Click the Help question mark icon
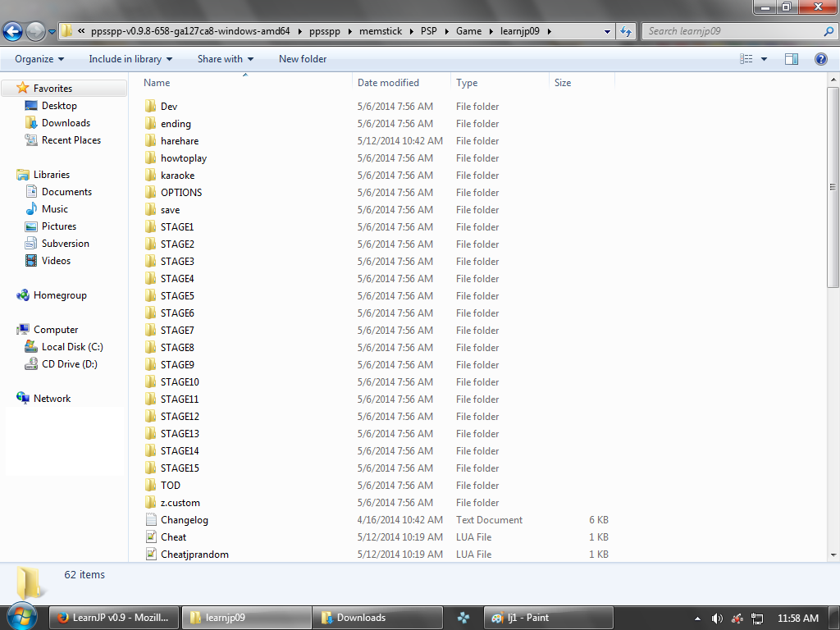The height and width of the screenshot is (630, 840). click(x=820, y=59)
